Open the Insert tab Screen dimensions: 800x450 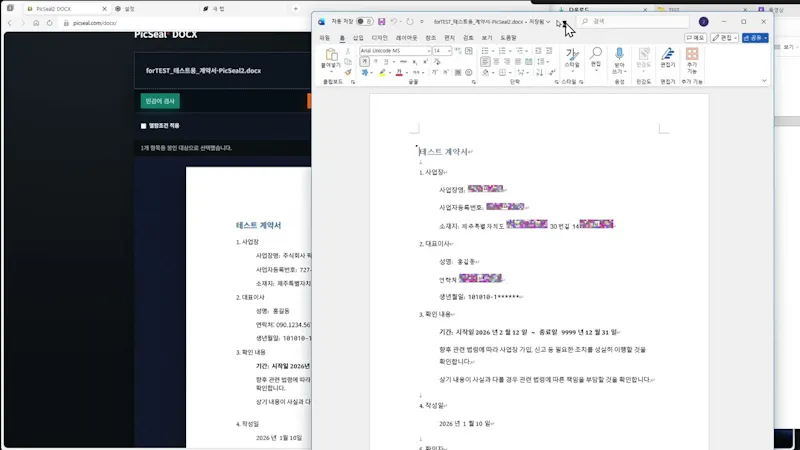[358, 38]
